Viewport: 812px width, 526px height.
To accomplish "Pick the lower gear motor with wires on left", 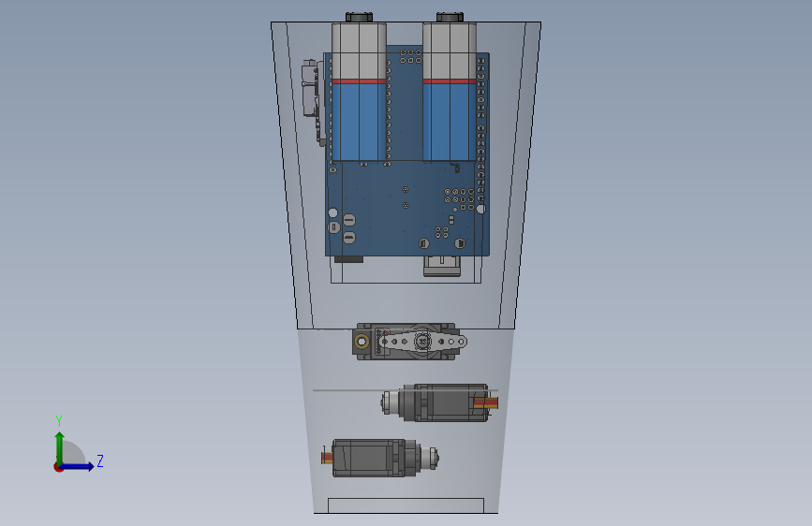I will 379,459.
